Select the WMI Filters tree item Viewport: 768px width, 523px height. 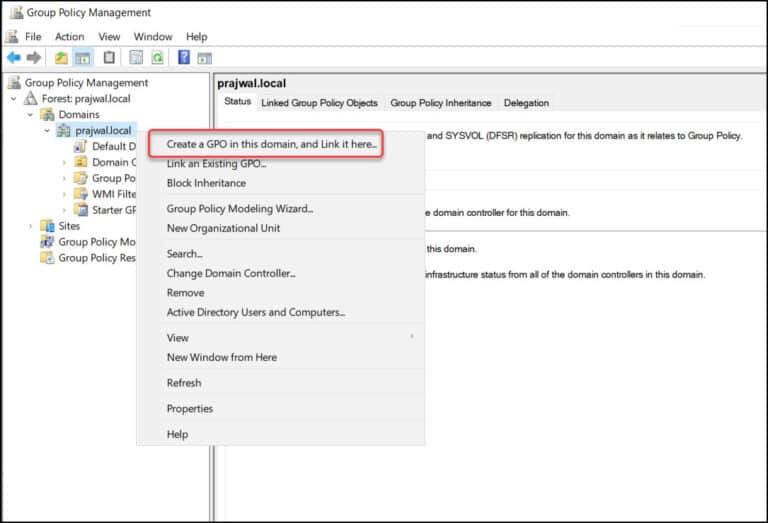point(114,194)
